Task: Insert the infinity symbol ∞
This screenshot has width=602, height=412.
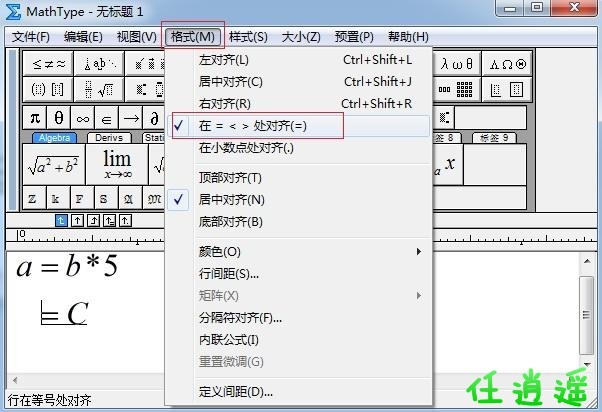Action: point(83,118)
